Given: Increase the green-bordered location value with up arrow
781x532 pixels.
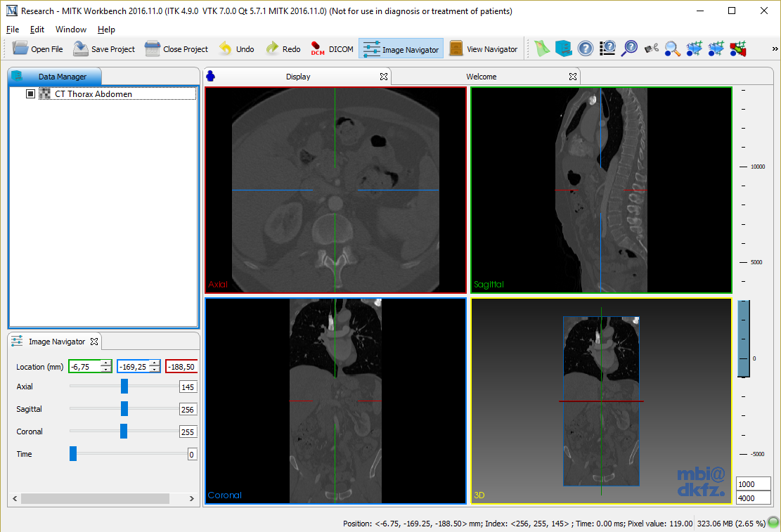Looking at the screenshot, I should [x=105, y=363].
